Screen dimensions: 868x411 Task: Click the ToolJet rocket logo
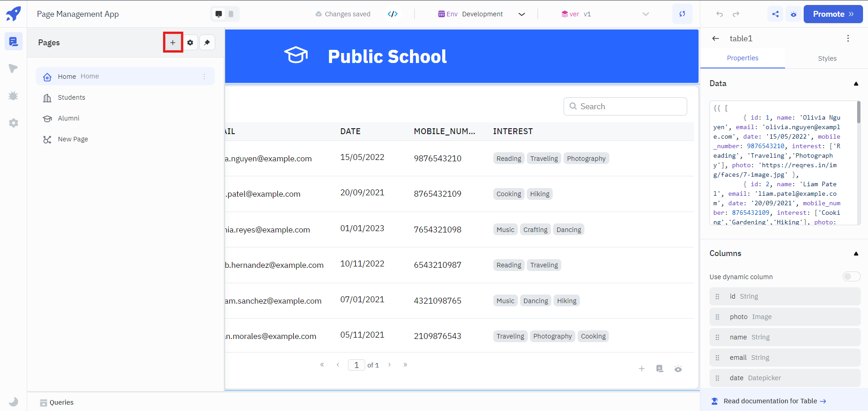(x=13, y=14)
